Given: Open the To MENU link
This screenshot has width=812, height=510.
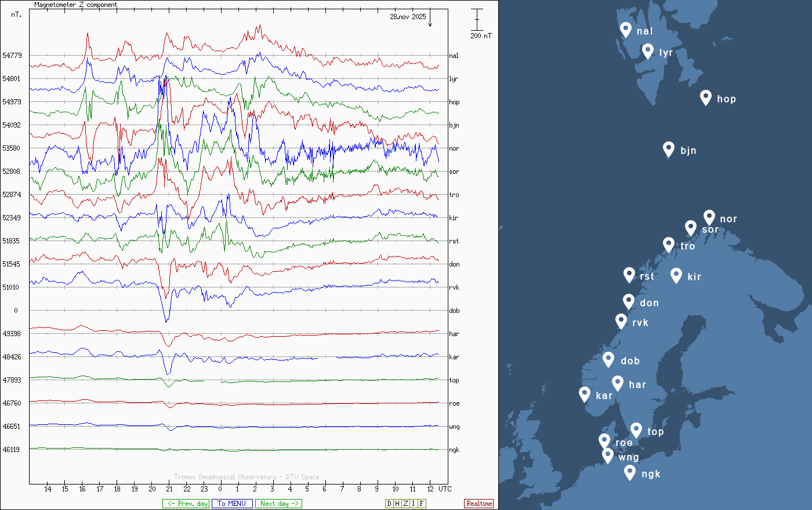Looking at the screenshot, I should click(232, 504).
